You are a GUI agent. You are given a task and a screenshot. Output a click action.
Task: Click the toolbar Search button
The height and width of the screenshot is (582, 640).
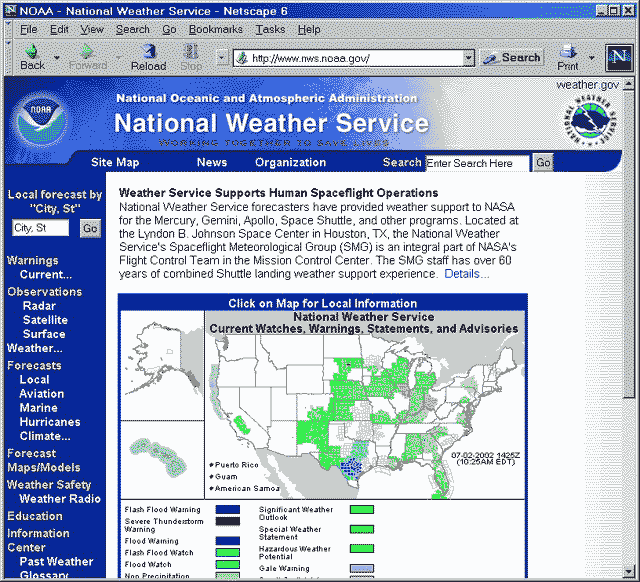click(512, 58)
